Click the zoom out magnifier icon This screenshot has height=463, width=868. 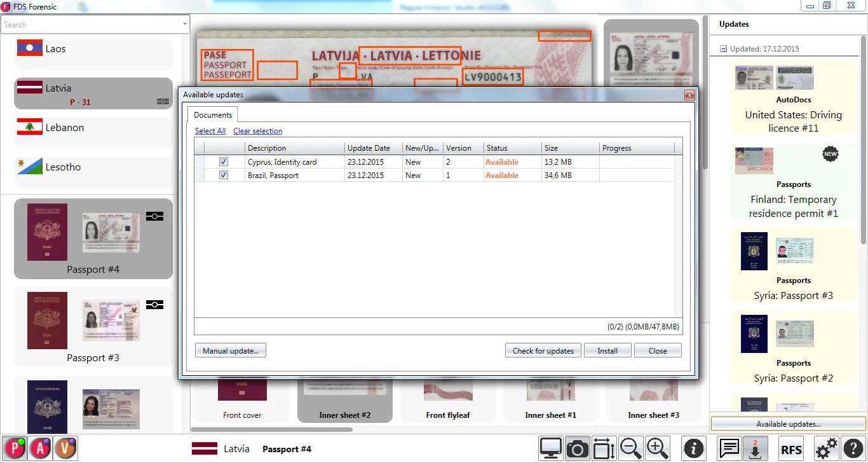click(630, 449)
